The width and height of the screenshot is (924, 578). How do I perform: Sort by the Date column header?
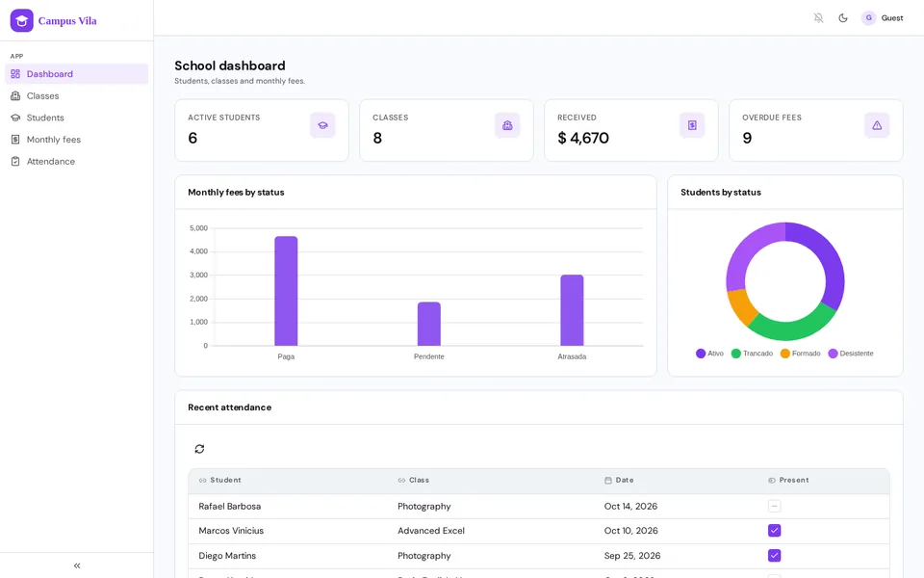[625, 480]
